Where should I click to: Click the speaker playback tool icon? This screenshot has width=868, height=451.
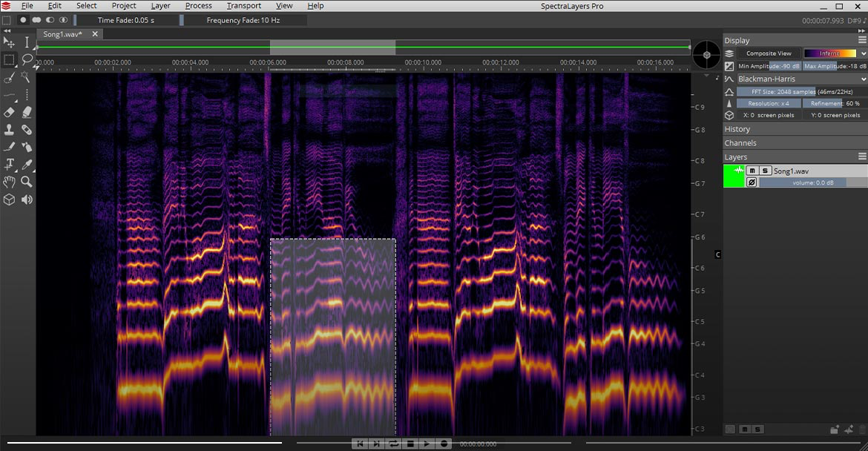[x=27, y=200]
